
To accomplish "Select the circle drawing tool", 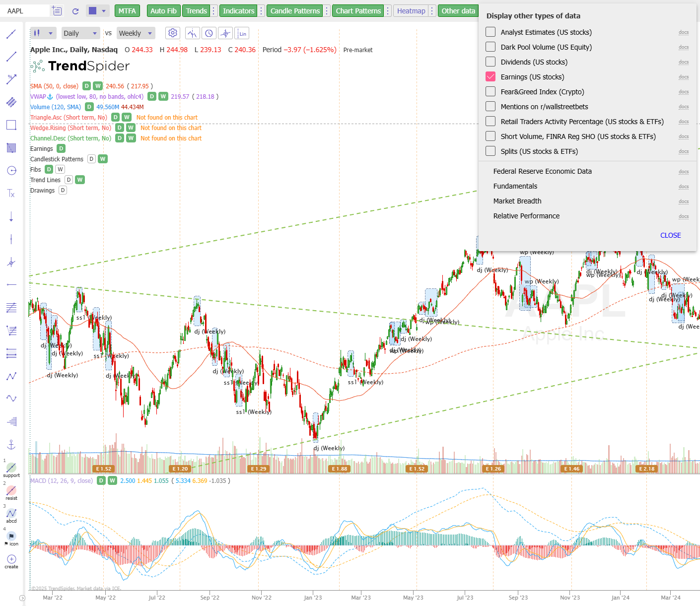I will (x=11, y=171).
